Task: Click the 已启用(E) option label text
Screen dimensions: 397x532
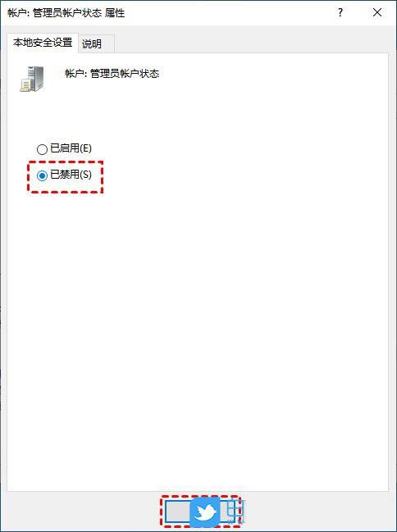Action: pyautogui.click(x=71, y=148)
